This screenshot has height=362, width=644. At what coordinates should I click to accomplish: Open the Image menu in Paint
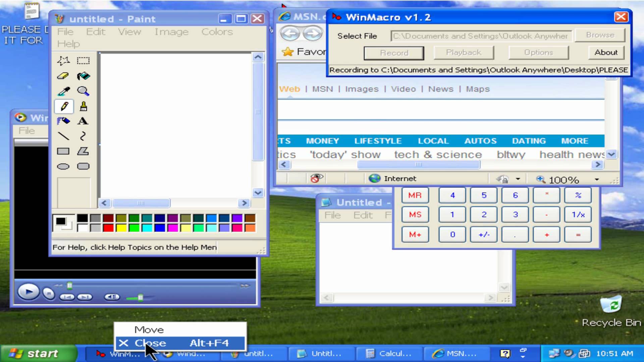(171, 32)
